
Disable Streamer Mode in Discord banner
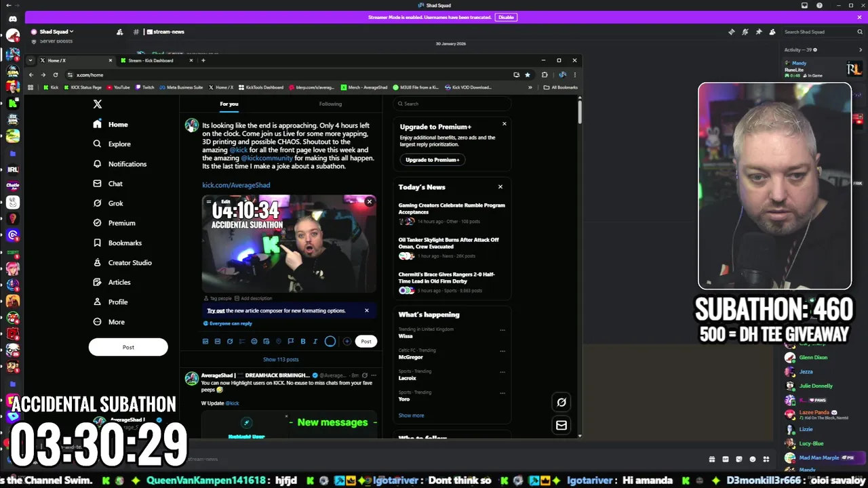[x=506, y=17]
